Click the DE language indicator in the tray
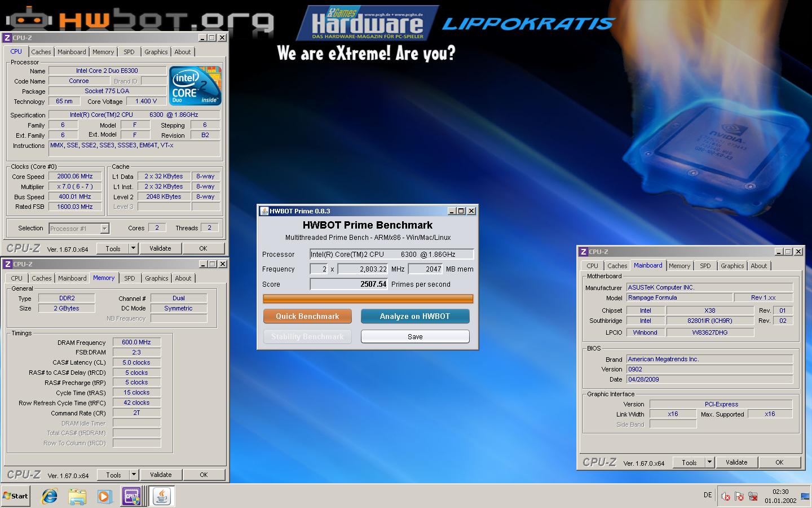Image resolution: width=812 pixels, height=508 pixels. 708,495
